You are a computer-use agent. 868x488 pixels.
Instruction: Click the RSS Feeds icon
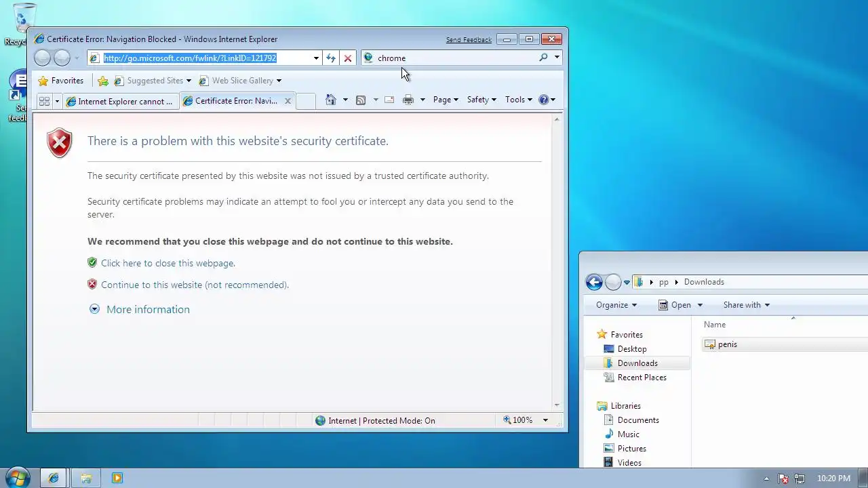coord(361,100)
